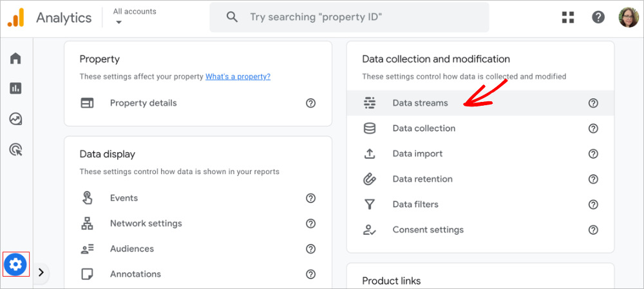The width and height of the screenshot is (644, 289).
Task: Open the Google apps grid icon
Action: pyautogui.click(x=568, y=17)
